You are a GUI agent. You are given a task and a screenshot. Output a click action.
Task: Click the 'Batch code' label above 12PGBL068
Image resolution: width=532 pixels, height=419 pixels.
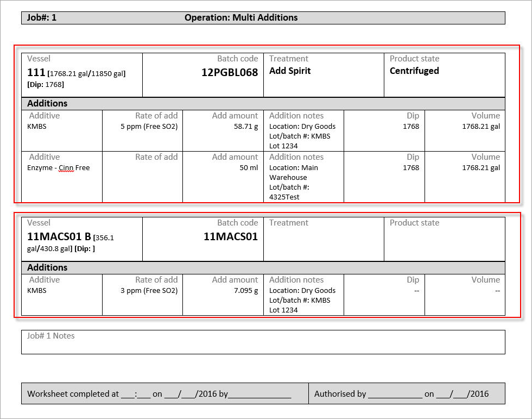click(238, 59)
